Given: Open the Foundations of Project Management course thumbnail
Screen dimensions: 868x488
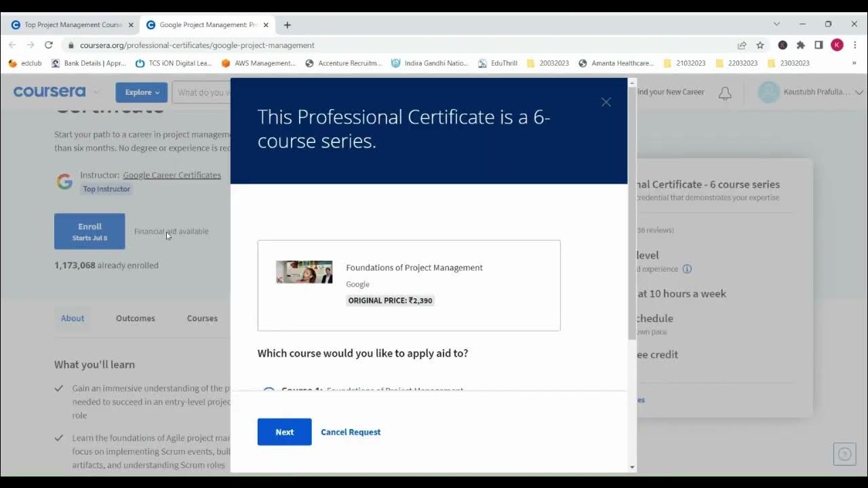Looking at the screenshot, I should click(x=304, y=272).
